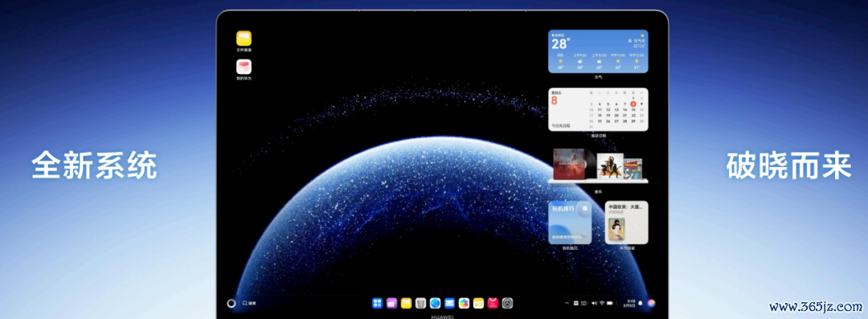
Task: Select date 21 in calendar widget
Action: click(625, 116)
